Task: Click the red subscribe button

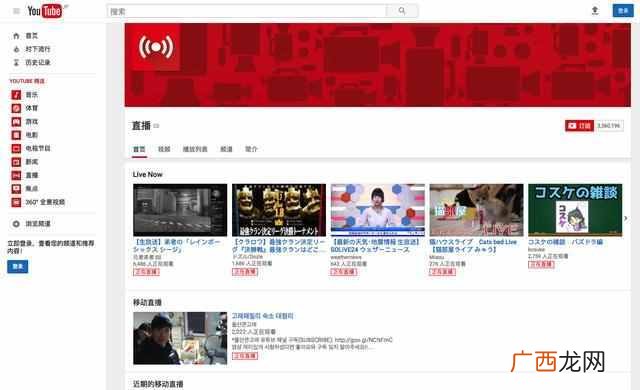Action: click(x=580, y=126)
